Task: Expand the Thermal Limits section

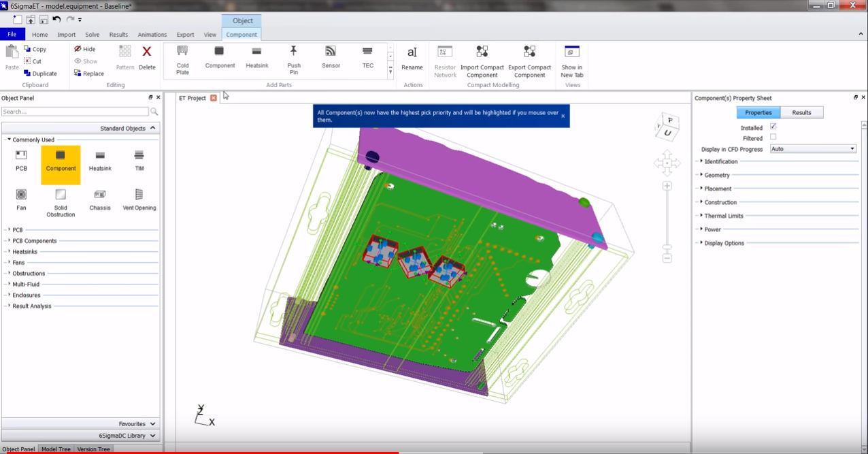Action: [x=724, y=216]
